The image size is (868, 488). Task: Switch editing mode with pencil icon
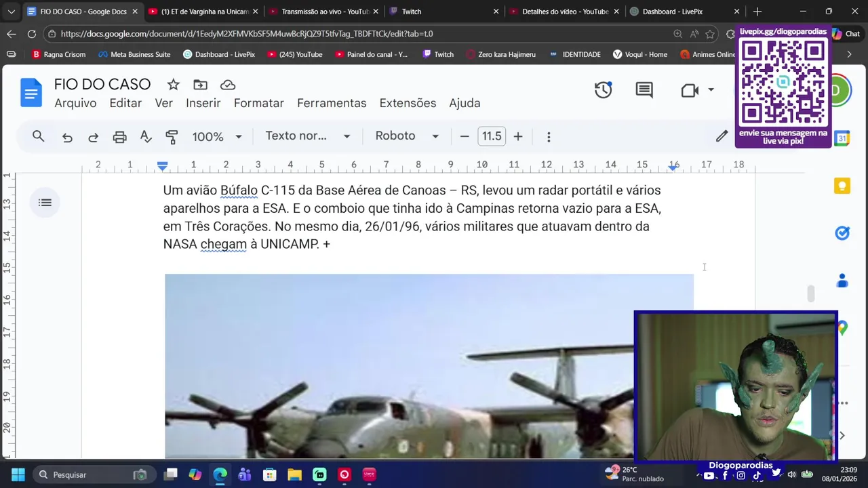click(722, 136)
